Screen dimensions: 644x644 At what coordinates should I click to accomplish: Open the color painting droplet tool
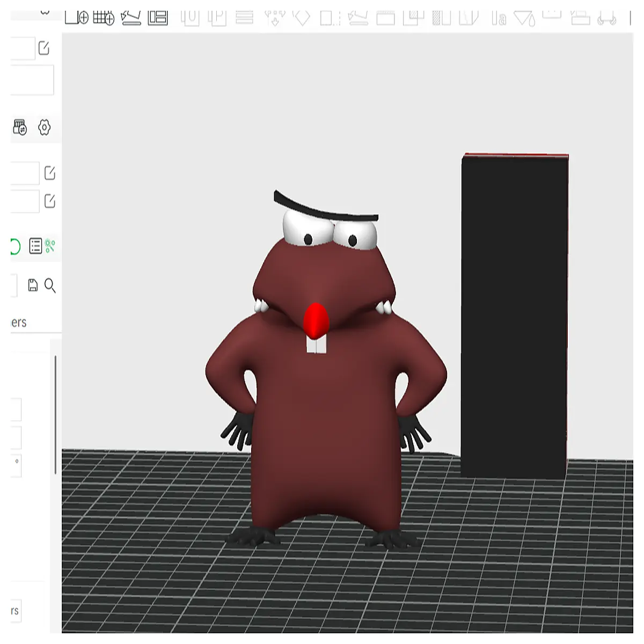524,19
